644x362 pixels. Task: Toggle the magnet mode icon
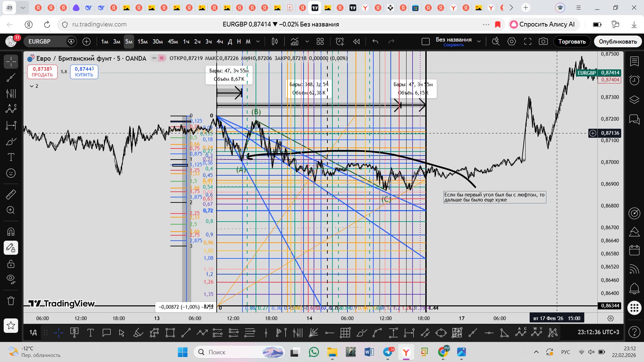[11, 232]
